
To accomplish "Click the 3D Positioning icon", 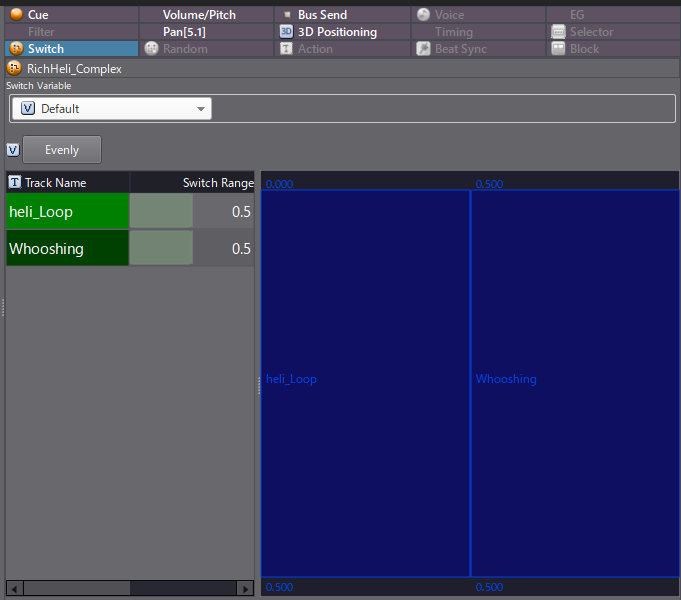I will point(287,32).
